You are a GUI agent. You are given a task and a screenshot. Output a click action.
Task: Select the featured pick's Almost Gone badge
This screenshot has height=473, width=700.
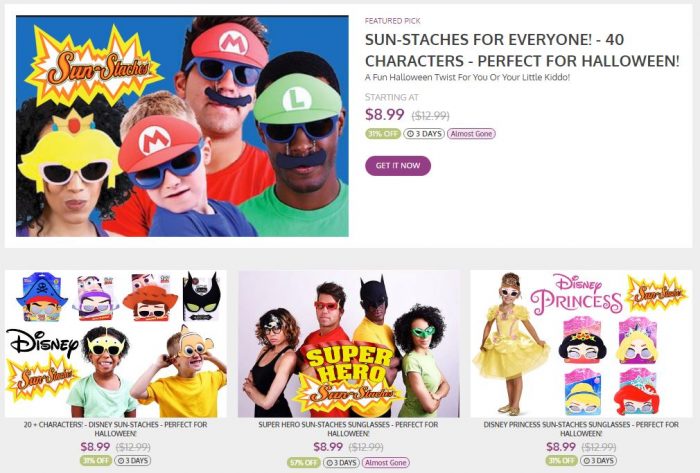pyautogui.click(x=471, y=133)
